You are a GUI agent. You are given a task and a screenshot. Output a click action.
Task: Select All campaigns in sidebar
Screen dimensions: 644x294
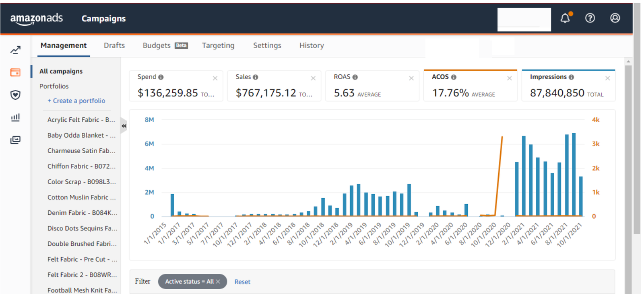61,71
